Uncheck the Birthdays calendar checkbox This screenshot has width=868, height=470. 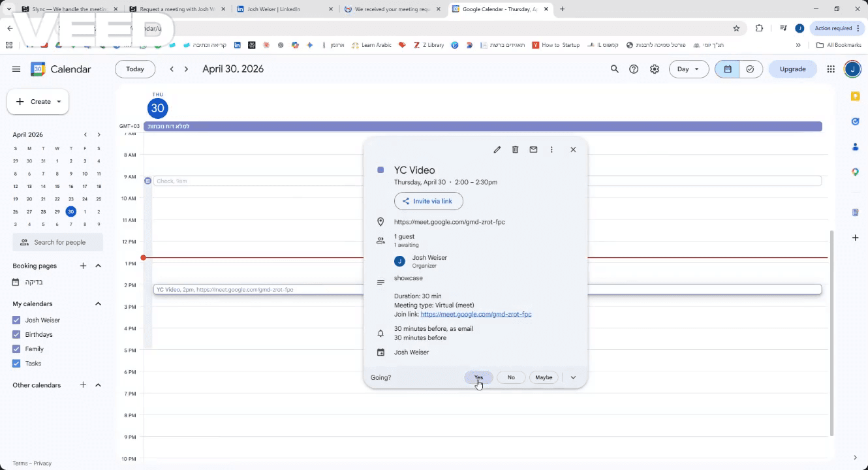[16, 334]
